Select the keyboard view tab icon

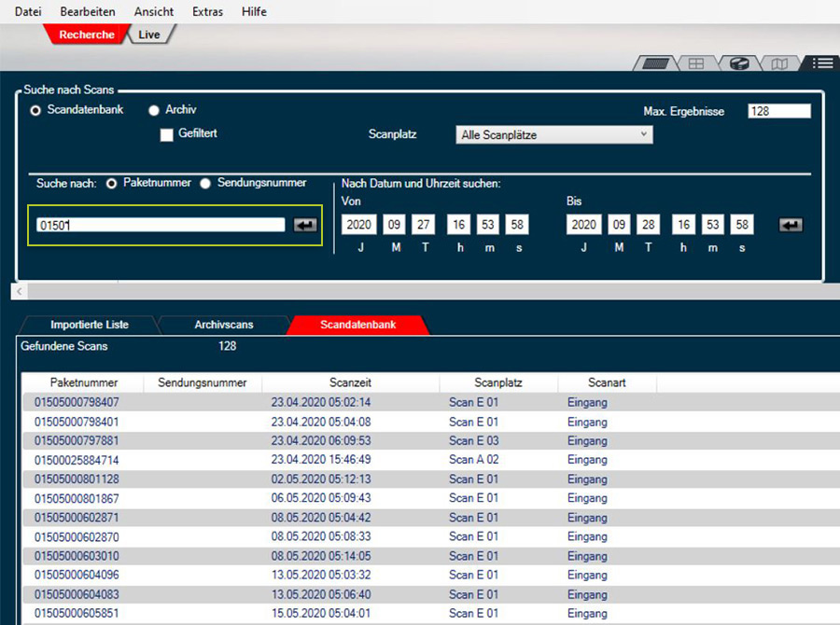coord(654,63)
